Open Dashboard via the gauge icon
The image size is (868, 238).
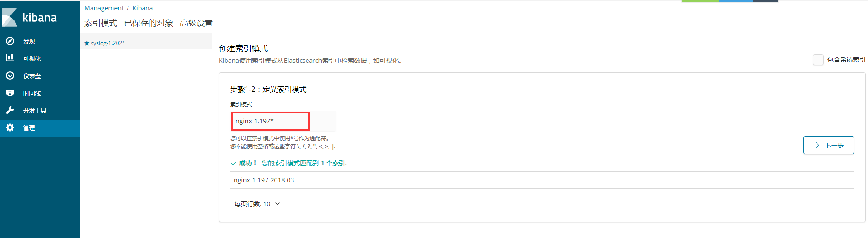pyautogui.click(x=10, y=76)
